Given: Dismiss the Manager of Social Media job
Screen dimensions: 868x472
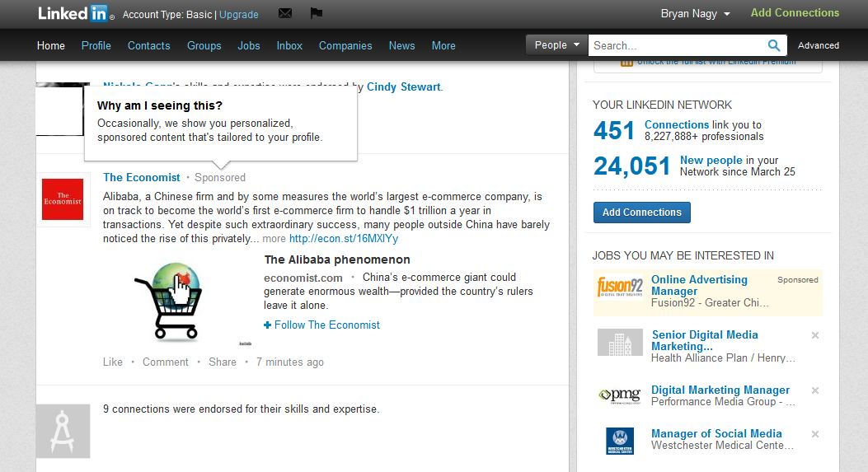Looking at the screenshot, I should 815,434.
